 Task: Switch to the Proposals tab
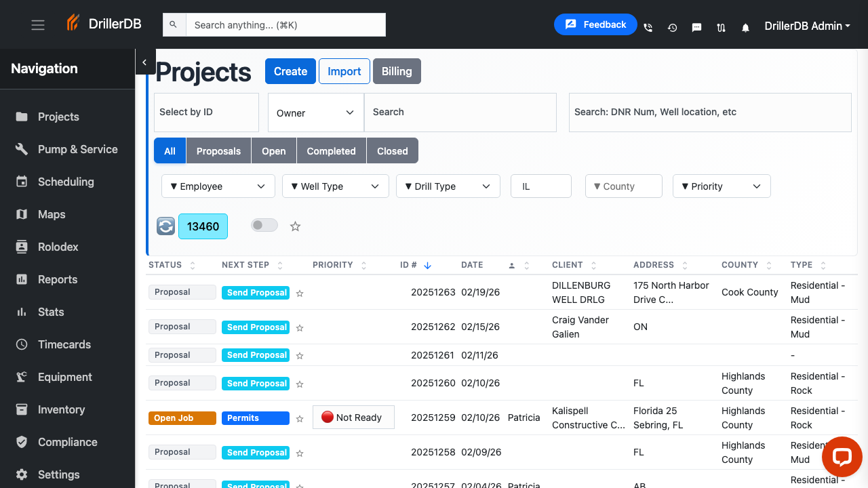click(218, 150)
